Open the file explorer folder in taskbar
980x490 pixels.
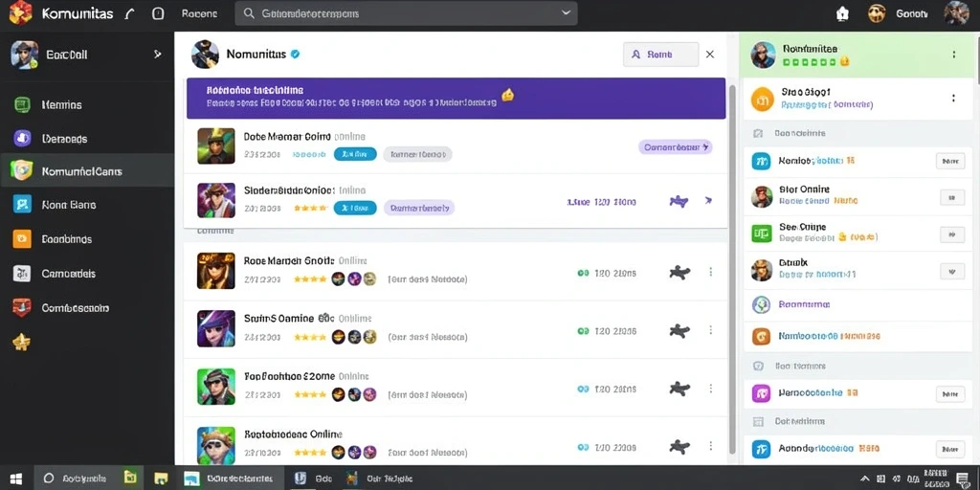point(161,479)
